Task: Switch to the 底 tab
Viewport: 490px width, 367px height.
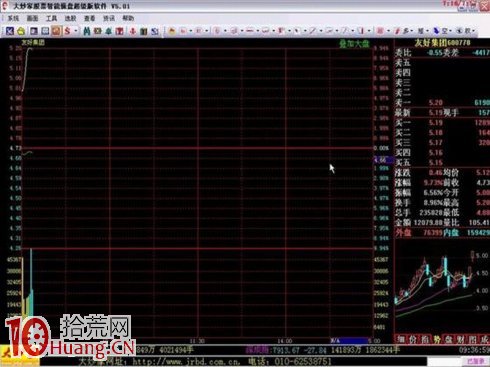Action: tap(484, 339)
